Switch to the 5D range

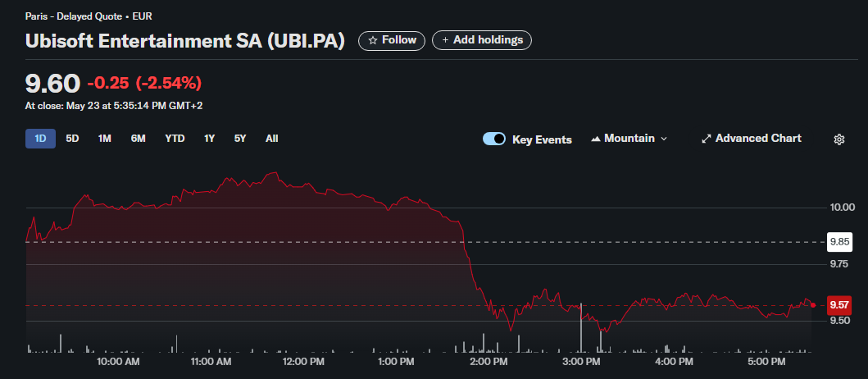[x=72, y=139]
